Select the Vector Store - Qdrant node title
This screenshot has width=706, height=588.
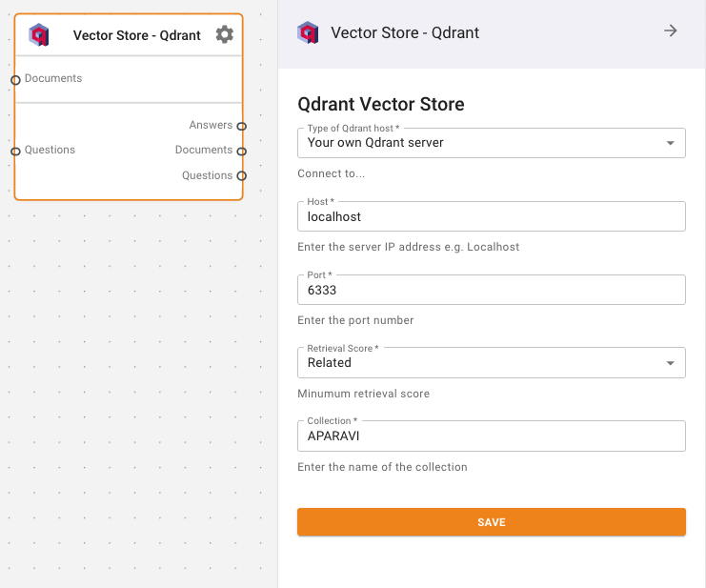136,35
